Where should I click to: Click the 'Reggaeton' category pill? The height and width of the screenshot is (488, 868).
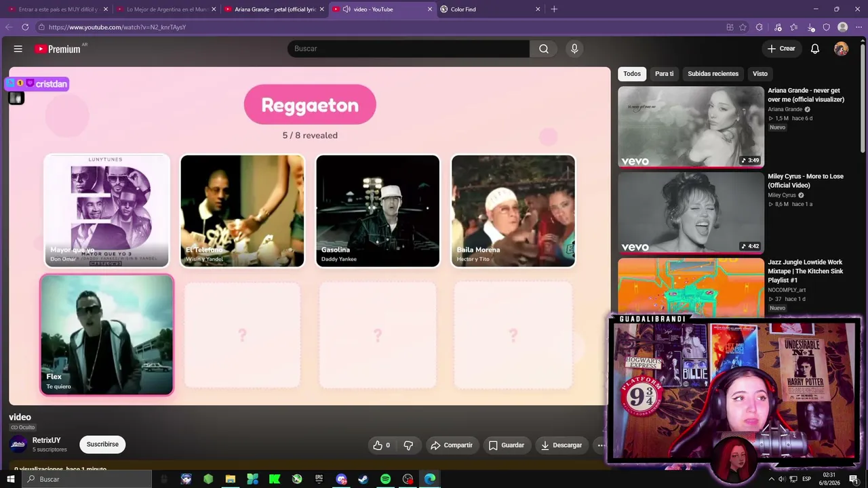pos(310,105)
